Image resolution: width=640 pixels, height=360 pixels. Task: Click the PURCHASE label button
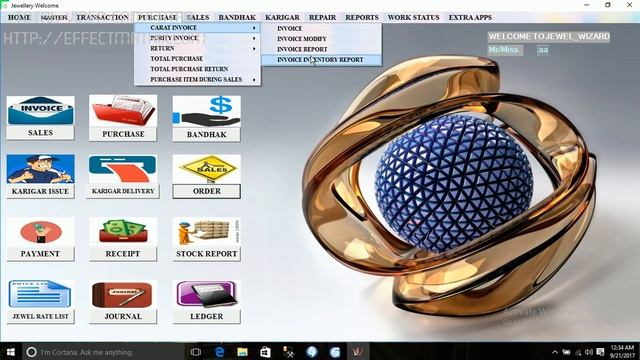coord(123,134)
